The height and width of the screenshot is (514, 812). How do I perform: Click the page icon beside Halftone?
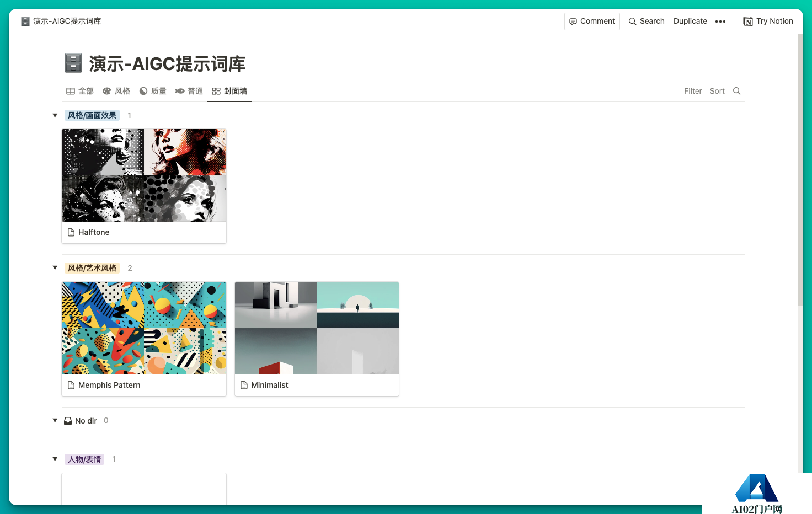(71, 232)
